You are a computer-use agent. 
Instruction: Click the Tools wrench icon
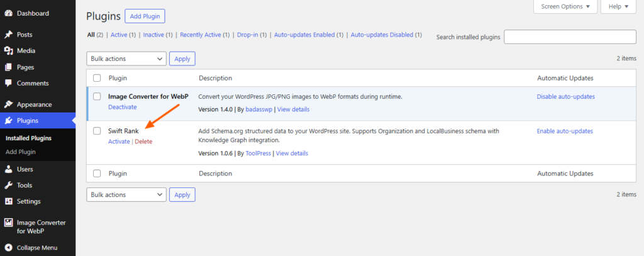click(x=8, y=185)
